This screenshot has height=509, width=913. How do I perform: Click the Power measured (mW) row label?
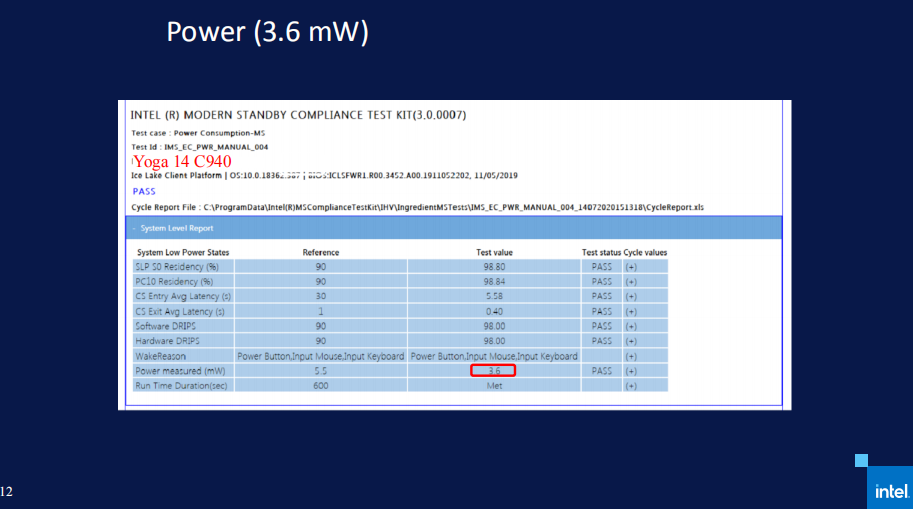coord(180,371)
